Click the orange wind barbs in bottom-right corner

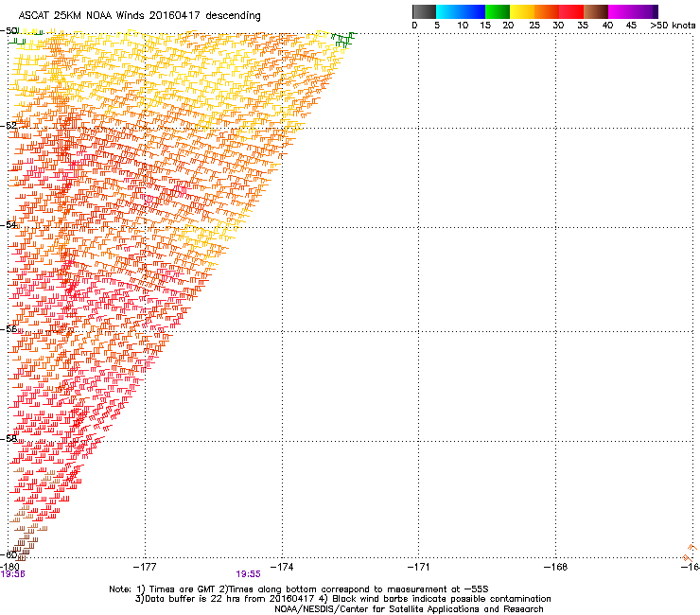coord(690,553)
